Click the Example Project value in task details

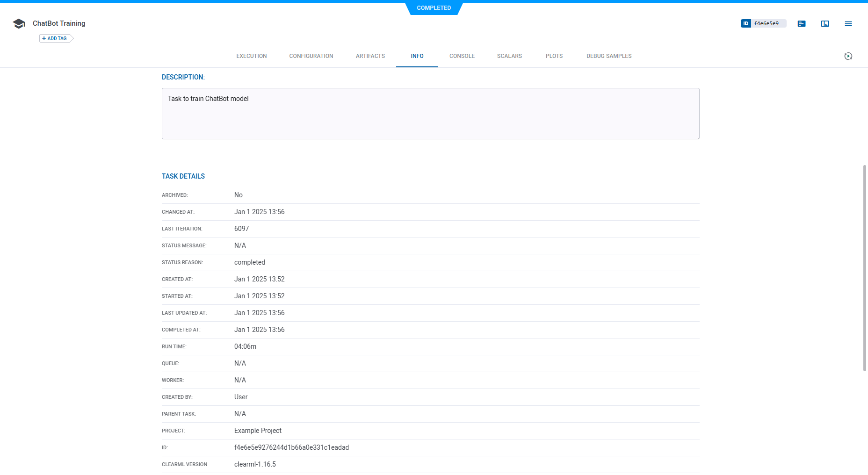tap(258, 431)
